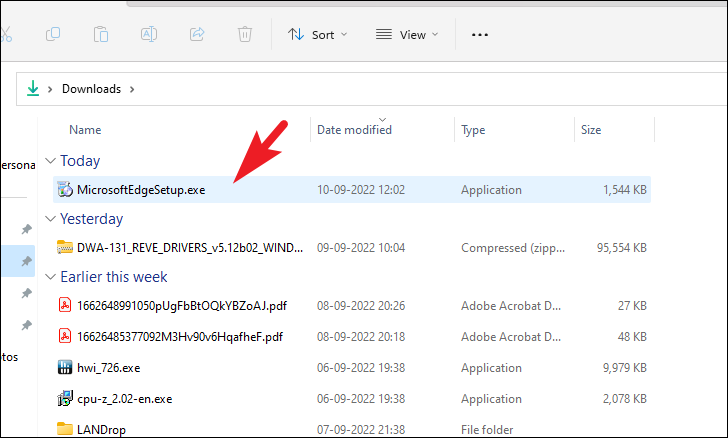Image resolution: width=728 pixels, height=438 pixels.
Task: Click the Share icon in toolbar
Action: (x=197, y=34)
